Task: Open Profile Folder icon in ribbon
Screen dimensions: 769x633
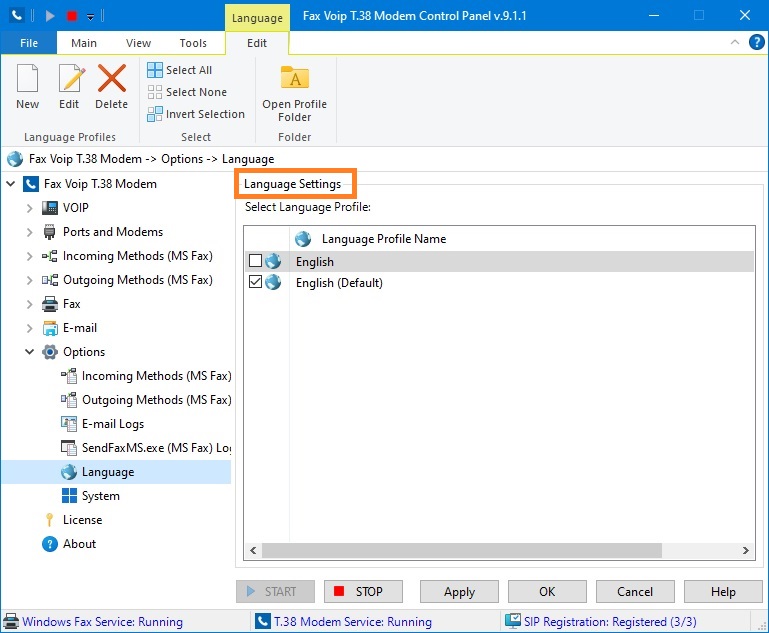Action: pyautogui.click(x=295, y=78)
